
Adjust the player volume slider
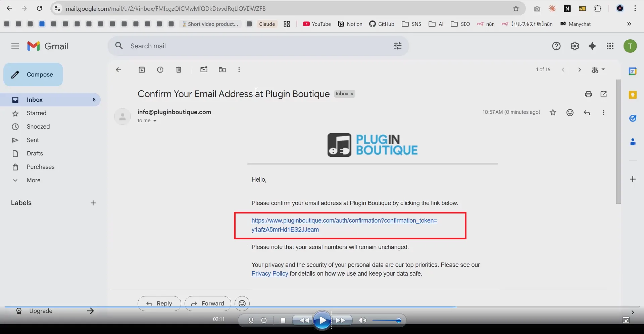point(398,321)
